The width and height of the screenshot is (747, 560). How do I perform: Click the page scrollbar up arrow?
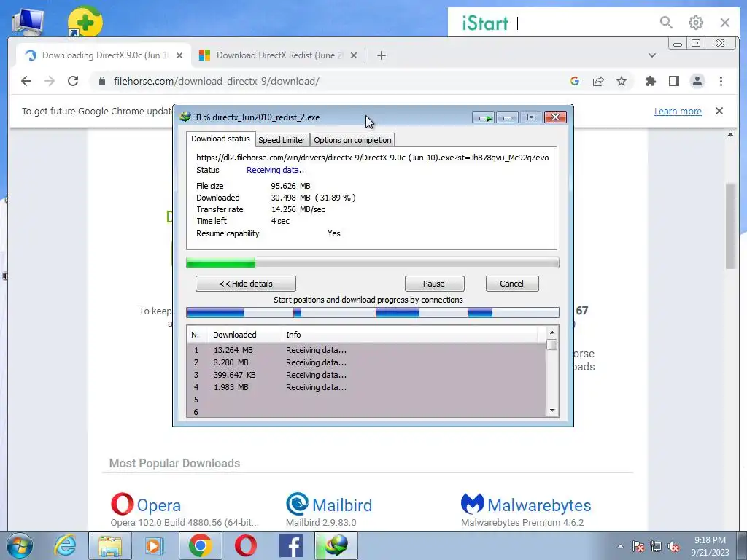730,135
